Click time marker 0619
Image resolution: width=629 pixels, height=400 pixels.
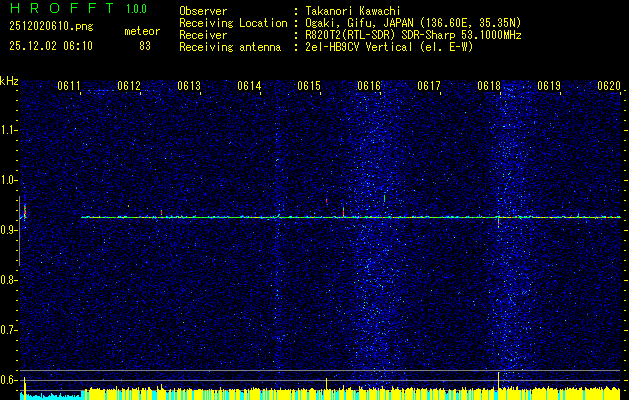point(549,86)
